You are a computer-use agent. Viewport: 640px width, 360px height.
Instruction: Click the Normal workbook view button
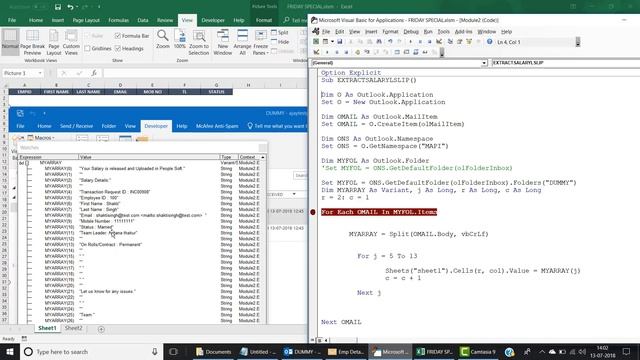coord(10,42)
